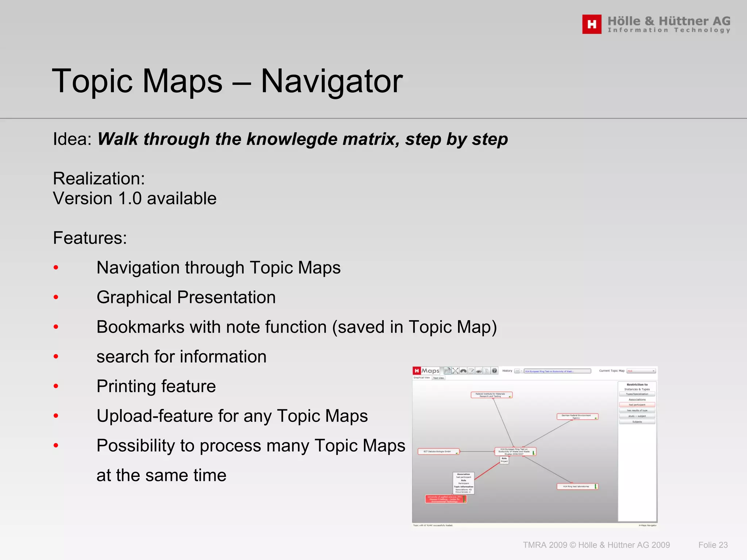The image size is (747, 560).
Task: Select Federal Institute for Materials Research node
Action: click(492, 395)
